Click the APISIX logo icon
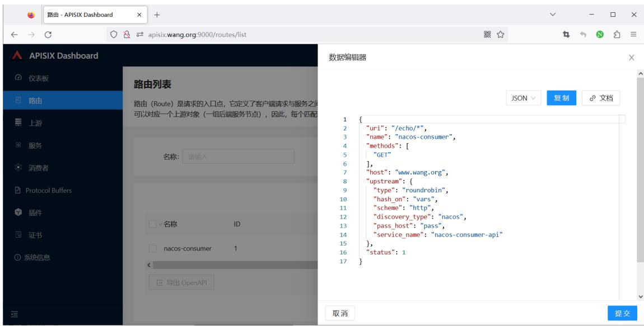This screenshot has height=326, width=644. point(17,55)
